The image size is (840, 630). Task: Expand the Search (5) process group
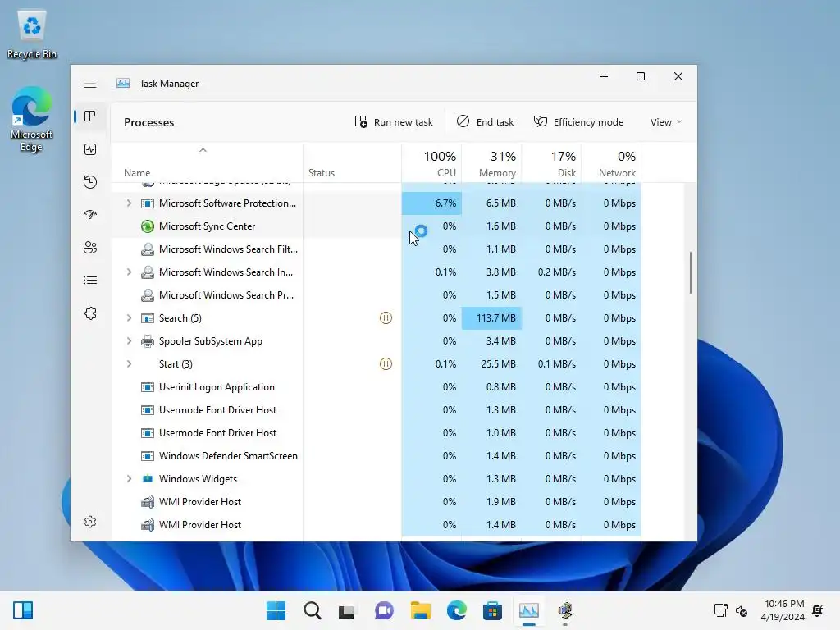[x=129, y=318]
